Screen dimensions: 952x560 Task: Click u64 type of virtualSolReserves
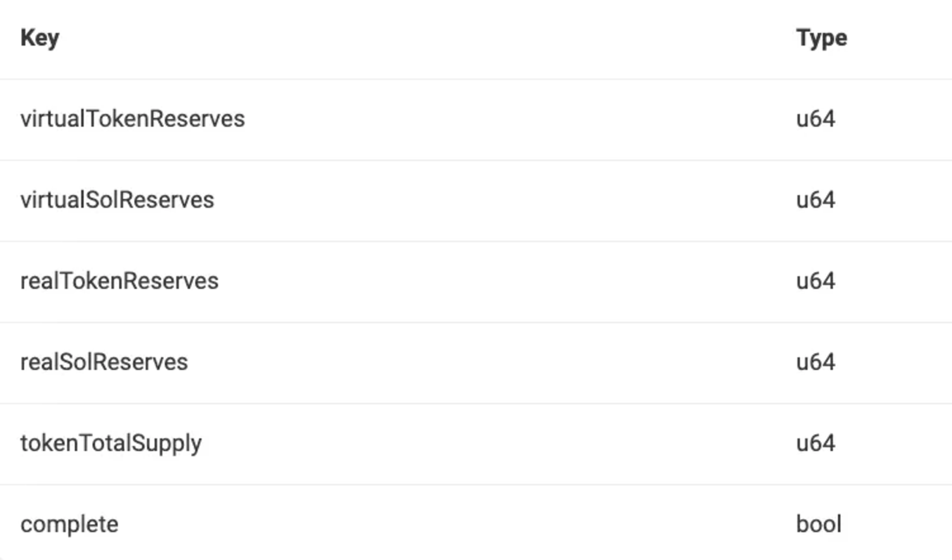tap(816, 200)
